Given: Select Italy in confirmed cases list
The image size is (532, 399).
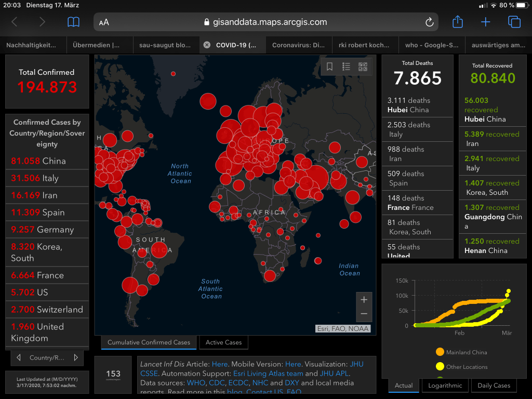Looking at the screenshot, I should coord(47,178).
